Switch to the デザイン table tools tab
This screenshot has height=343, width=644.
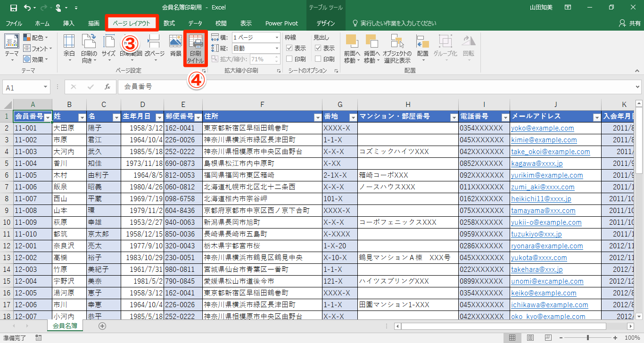click(326, 23)
